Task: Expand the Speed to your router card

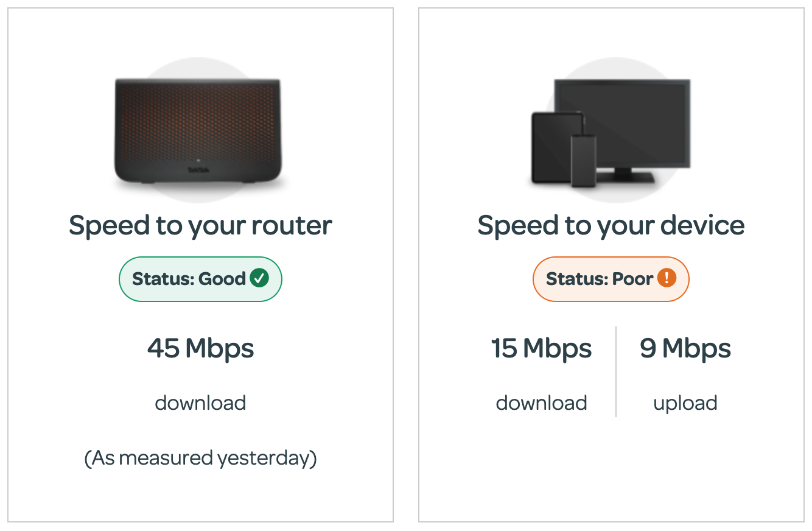Action: click(200, 265)
